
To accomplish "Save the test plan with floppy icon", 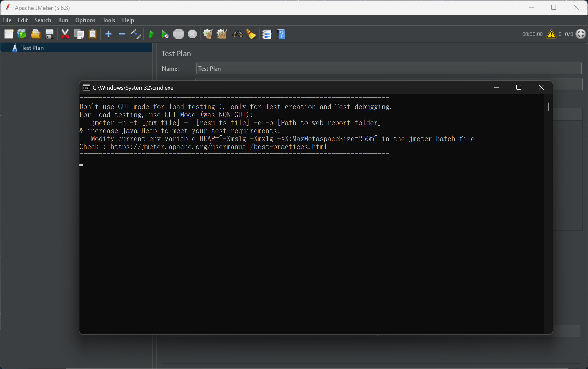I will [x=49, y=34].
